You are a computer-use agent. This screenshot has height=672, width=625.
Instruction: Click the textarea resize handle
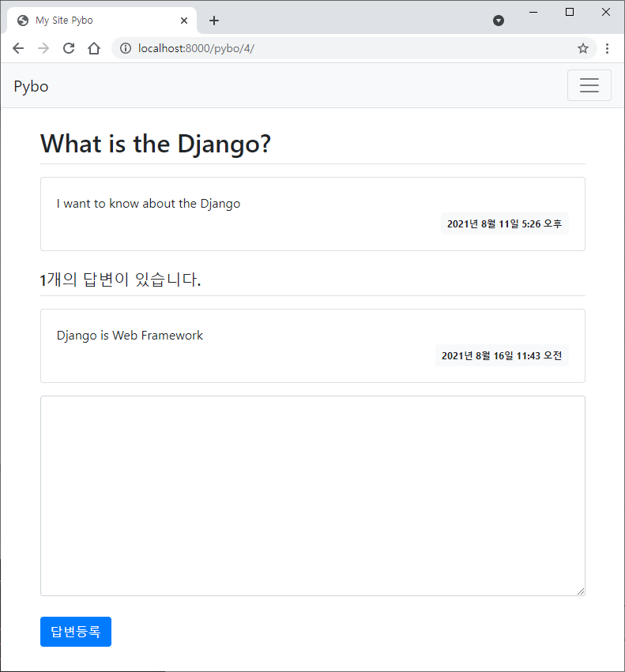point(581,591)
